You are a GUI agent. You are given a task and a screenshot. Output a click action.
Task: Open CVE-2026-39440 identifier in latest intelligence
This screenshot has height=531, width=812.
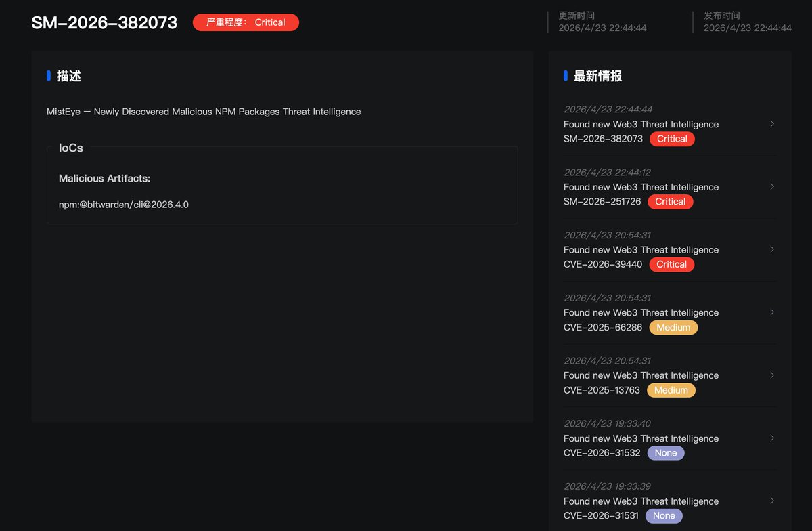point(603,265)
